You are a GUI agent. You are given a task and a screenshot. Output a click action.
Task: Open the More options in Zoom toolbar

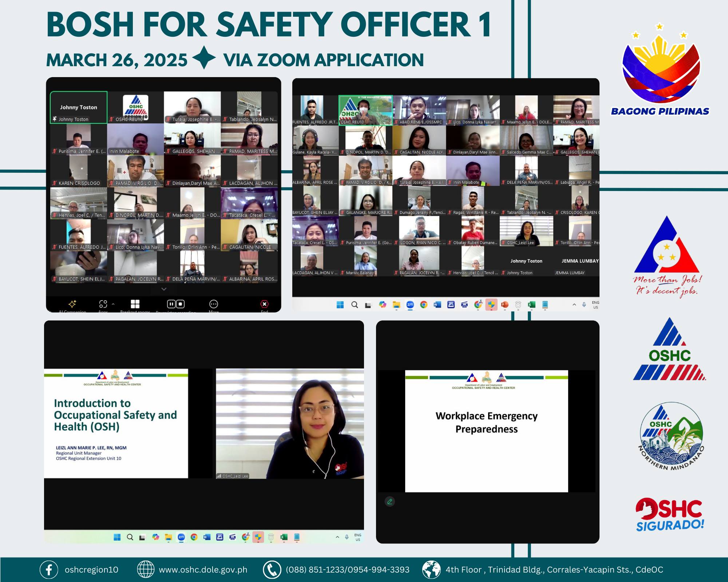[214, 304]
